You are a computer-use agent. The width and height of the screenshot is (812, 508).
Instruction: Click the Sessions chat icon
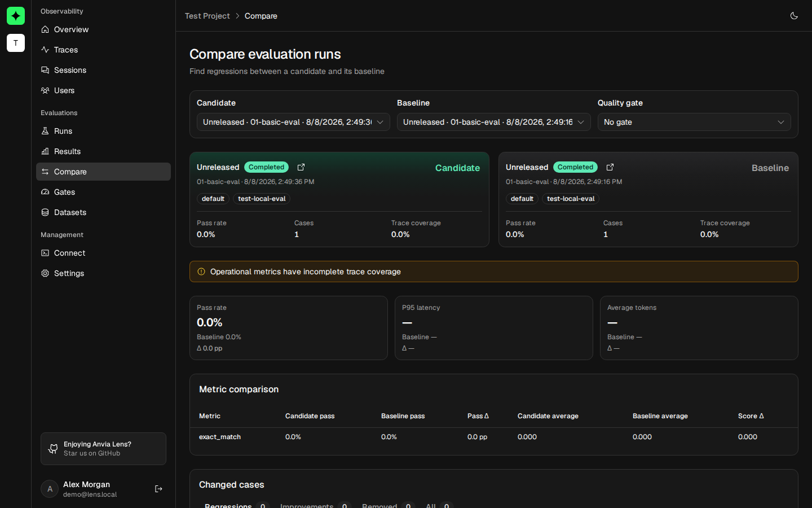45,70
